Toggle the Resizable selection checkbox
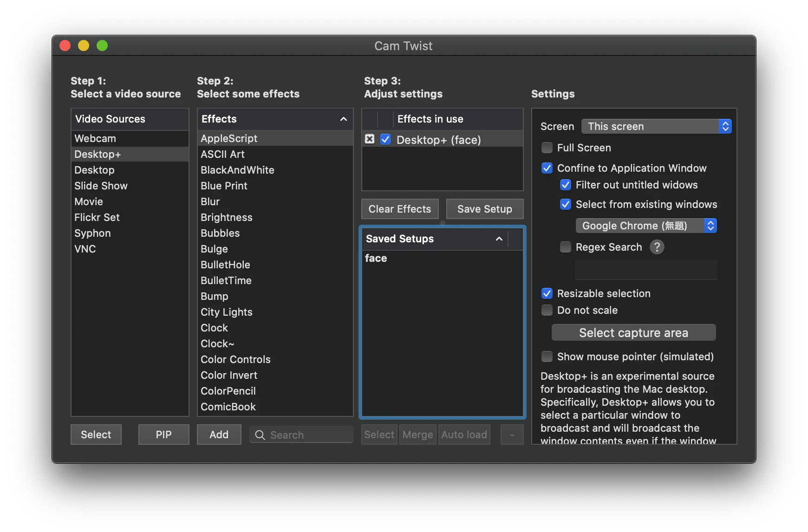808x532 pixels. tap(547, 293)
